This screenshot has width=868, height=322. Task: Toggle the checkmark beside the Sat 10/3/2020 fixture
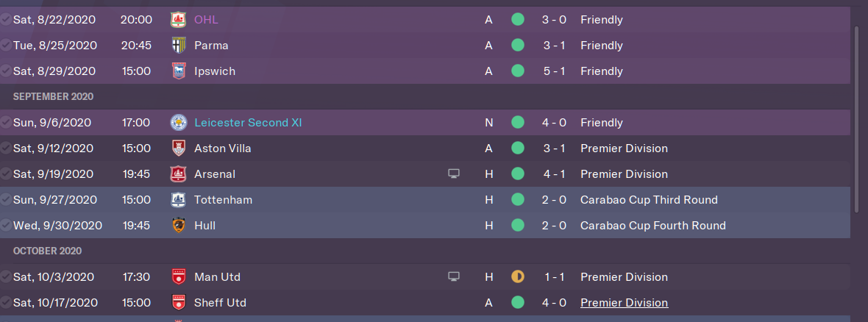(x=6, y=277)
